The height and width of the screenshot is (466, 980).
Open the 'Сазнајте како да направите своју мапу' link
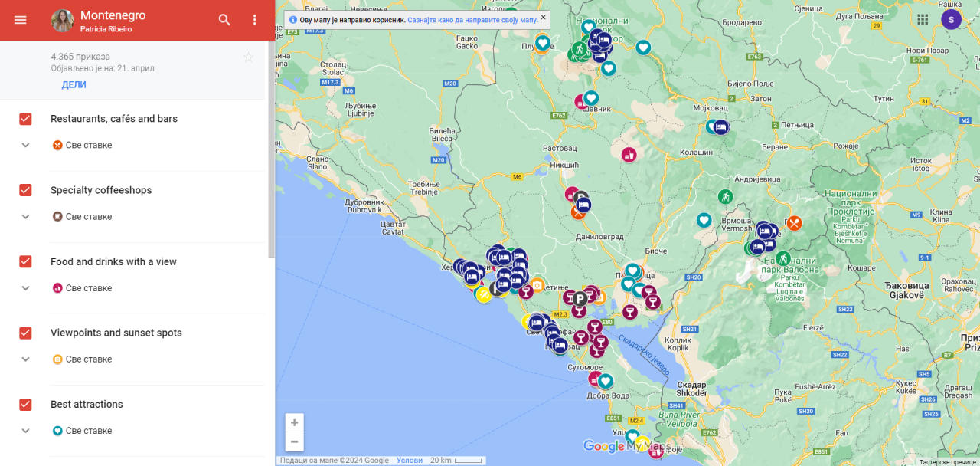tap(472, 20)
